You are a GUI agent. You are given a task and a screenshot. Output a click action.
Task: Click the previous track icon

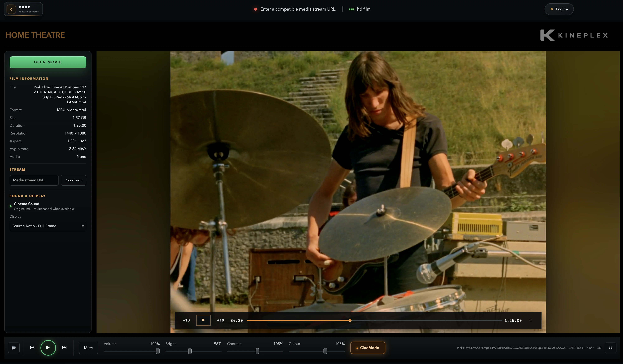(x=32, y=347)
